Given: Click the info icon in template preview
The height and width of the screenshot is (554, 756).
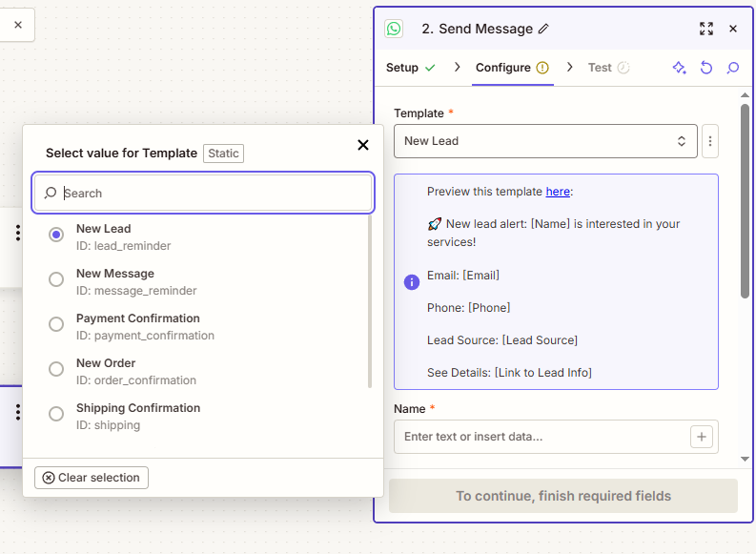Looking at the screenshot, I should pos(412,282).
